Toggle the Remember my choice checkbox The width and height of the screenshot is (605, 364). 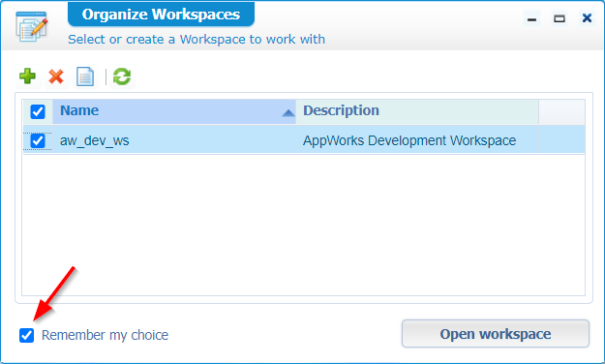pos(27,335)
